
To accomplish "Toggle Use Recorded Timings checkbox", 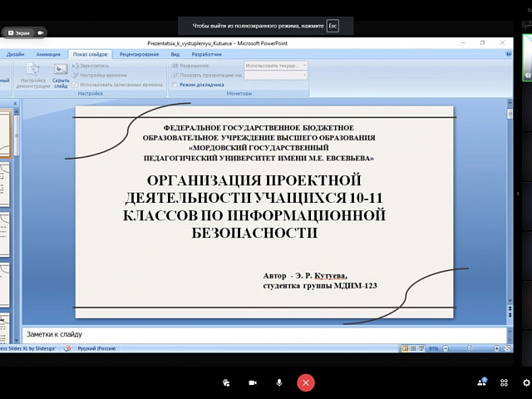I will pos(75,85).
